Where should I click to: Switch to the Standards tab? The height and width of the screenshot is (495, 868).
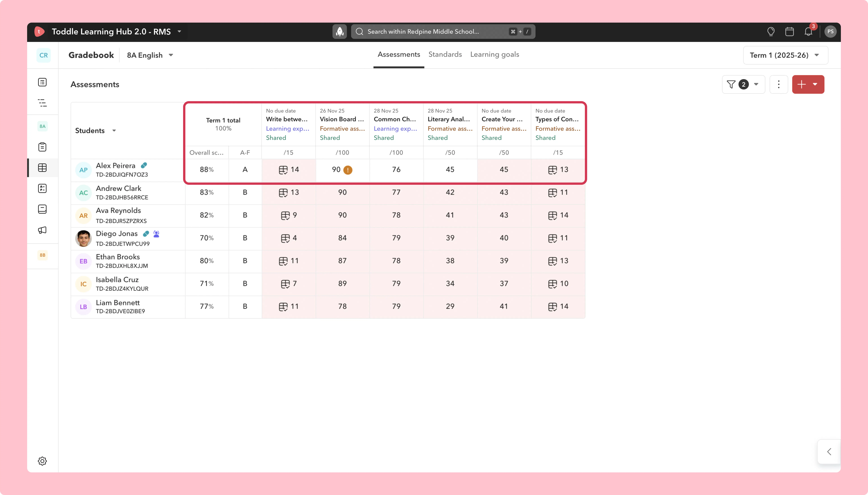(445, 54)
